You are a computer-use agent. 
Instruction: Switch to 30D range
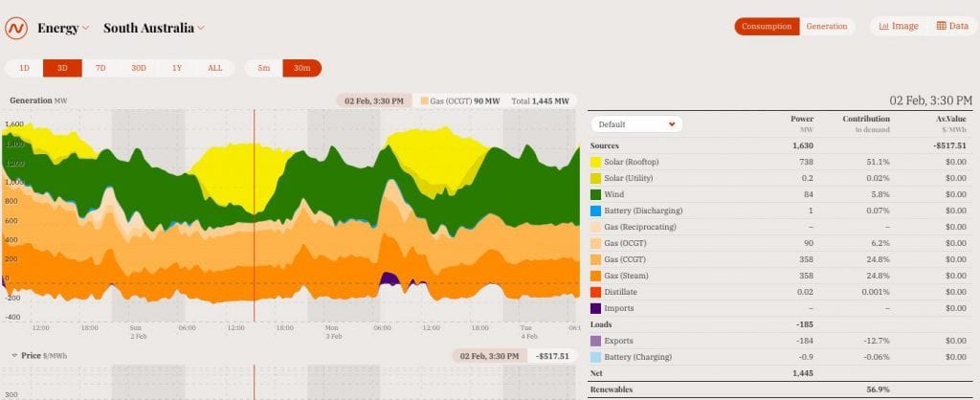pos(139,68)
